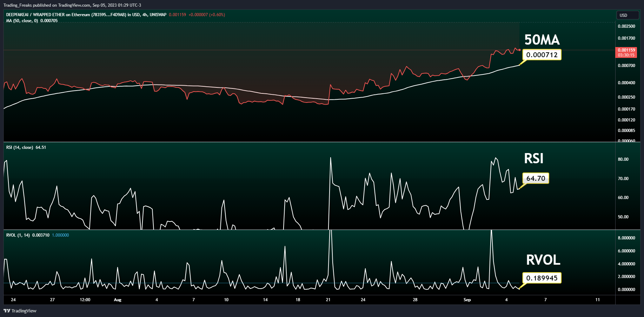Image resolution: width=644 pixels, height=317 pixels.
Task: Click the large 50MA text annotation
Action: point(542,40)
